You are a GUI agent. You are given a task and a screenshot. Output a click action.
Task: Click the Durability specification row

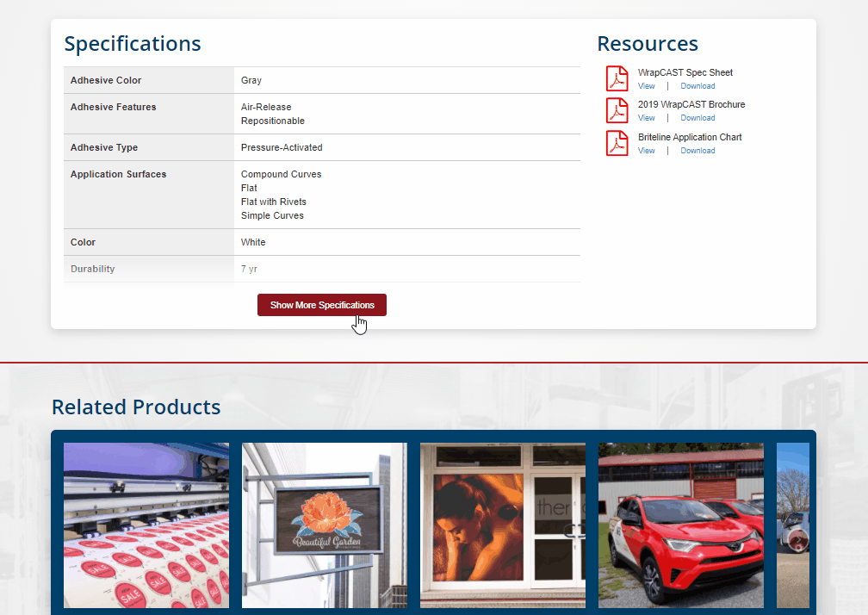321,269
